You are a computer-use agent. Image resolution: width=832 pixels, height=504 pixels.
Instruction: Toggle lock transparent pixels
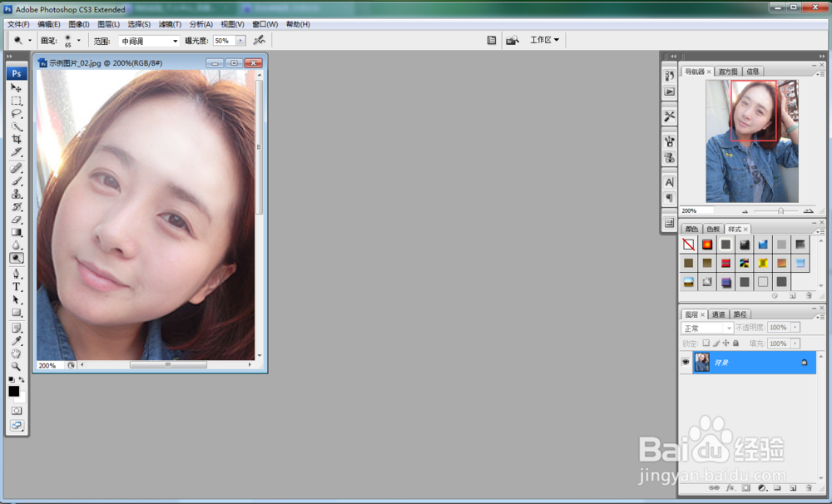[x=706, y=343]
